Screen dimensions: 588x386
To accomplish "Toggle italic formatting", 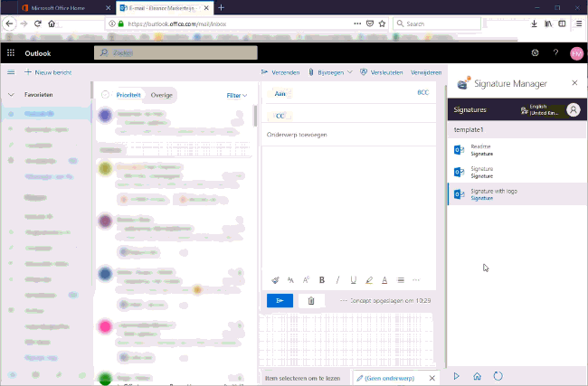I will click(337, 280).
